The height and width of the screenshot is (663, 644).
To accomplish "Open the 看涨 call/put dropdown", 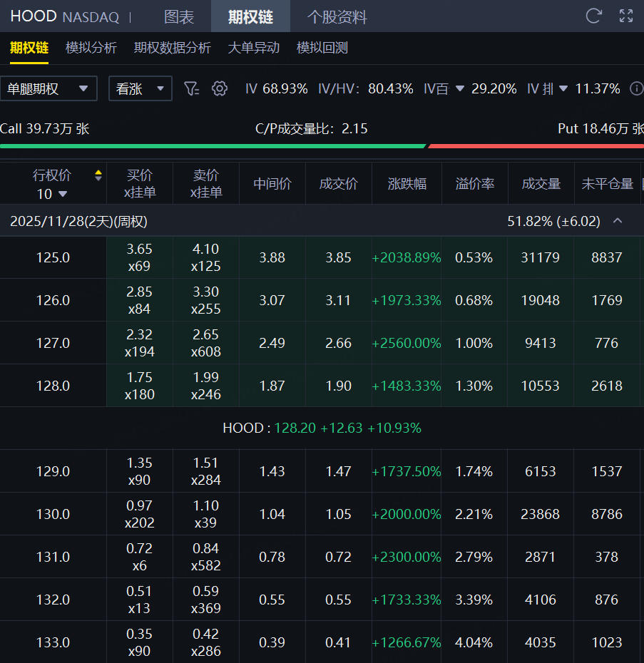I will point(140,88).
